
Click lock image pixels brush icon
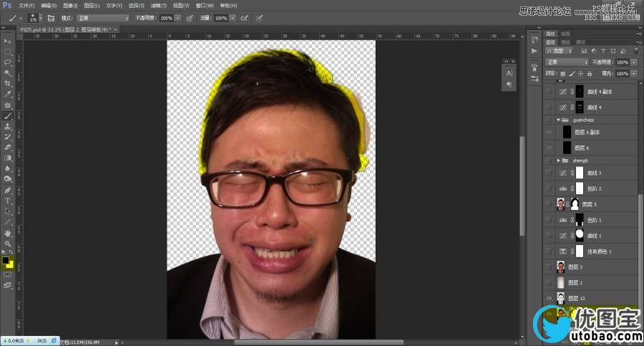pos(572,74)
